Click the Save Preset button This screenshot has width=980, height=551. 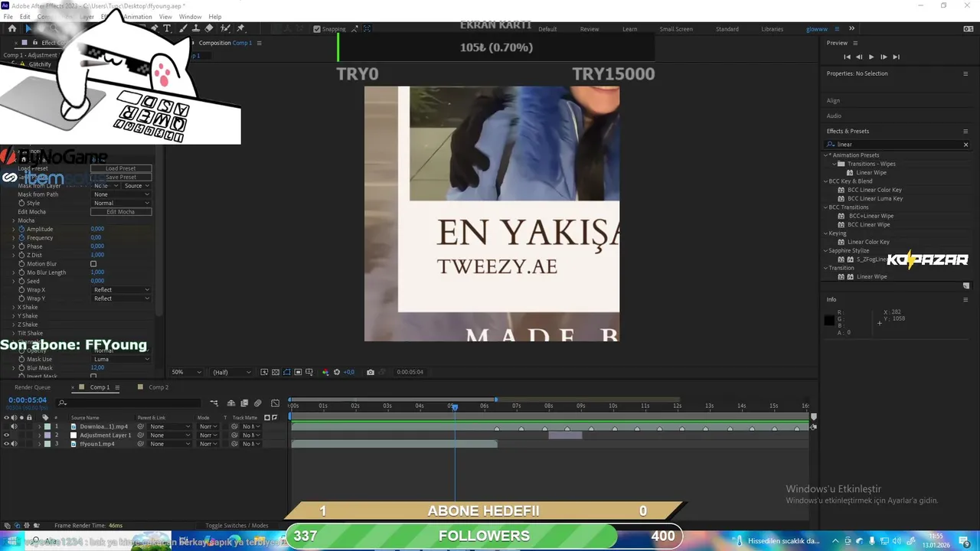[121, 177]
